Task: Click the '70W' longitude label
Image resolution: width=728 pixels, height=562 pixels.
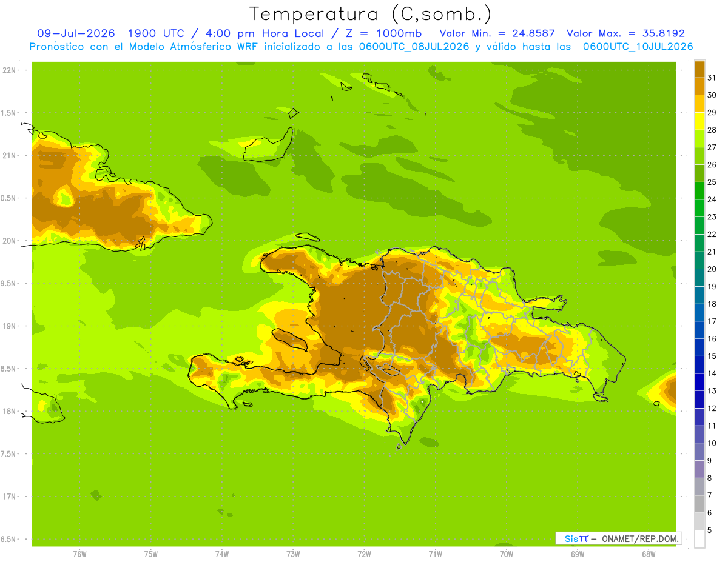Action: click(507, 554)
